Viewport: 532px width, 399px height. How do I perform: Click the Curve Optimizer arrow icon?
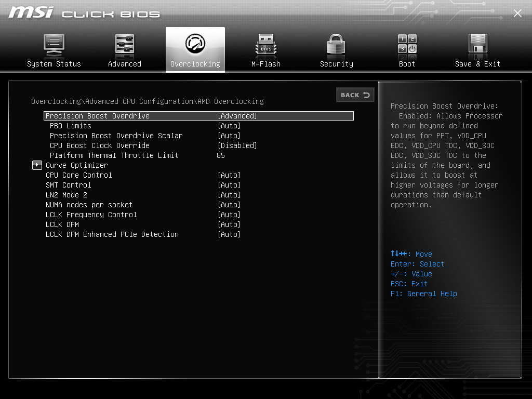[x=37, y=165]
